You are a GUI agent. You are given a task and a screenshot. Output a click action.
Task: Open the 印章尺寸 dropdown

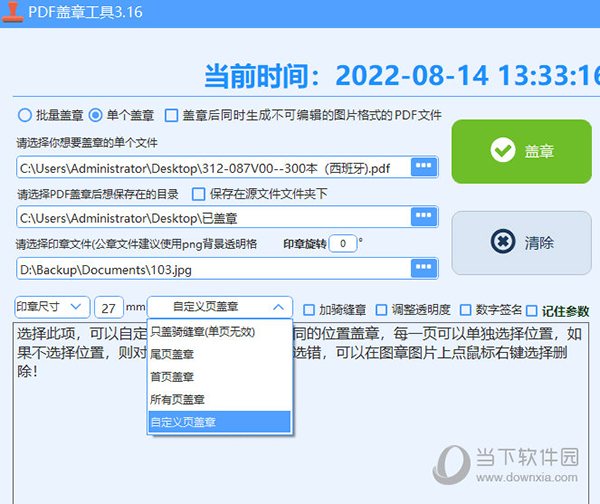(x=52, y=307)
